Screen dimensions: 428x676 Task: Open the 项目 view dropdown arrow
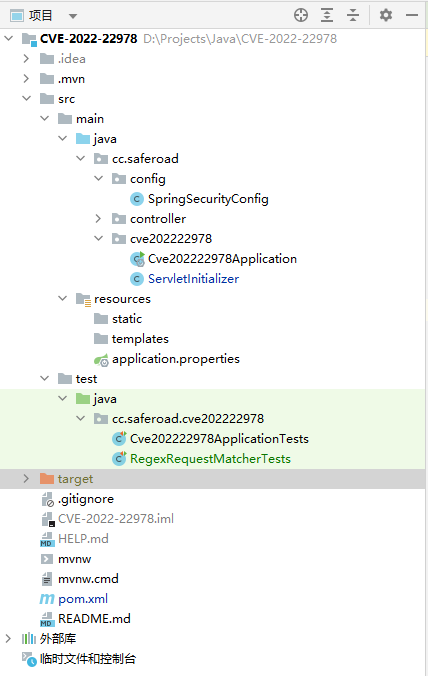(x=73, y=16)
